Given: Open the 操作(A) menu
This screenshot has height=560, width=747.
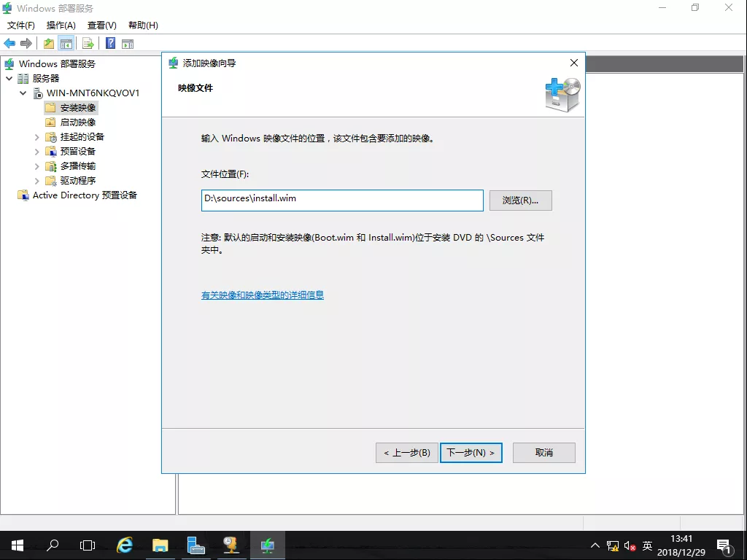Looking at the screenshot, I should pyautogui.click(x=61, y=26).
